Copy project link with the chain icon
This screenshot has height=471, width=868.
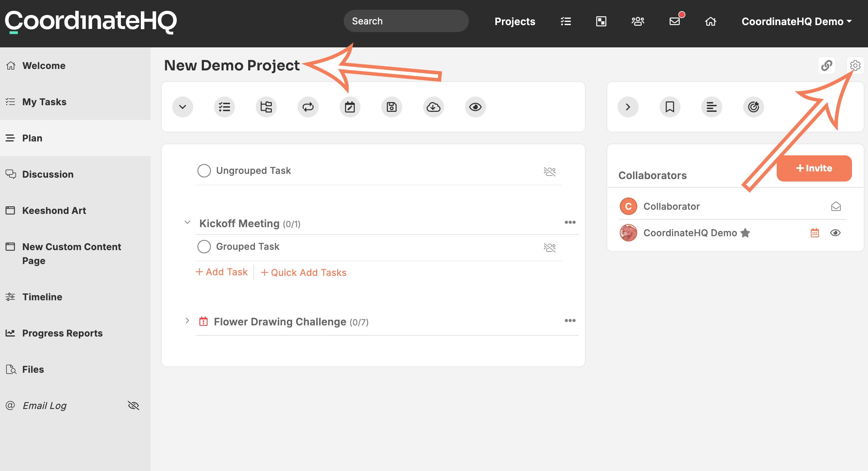(827, 65)
